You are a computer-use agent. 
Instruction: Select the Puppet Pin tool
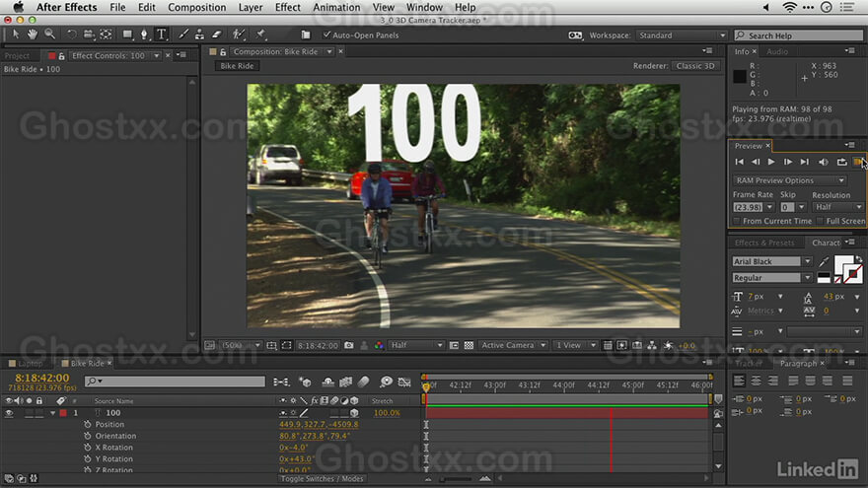260,35
